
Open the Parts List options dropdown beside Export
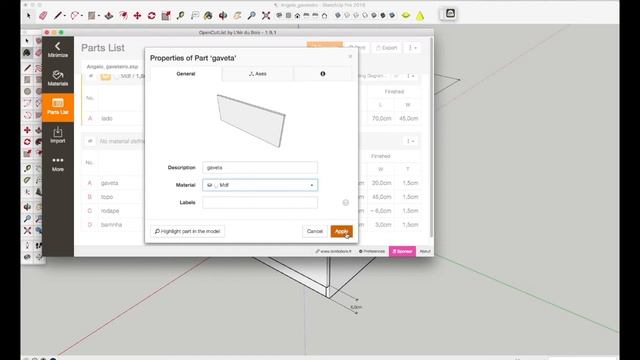[413, 48]
